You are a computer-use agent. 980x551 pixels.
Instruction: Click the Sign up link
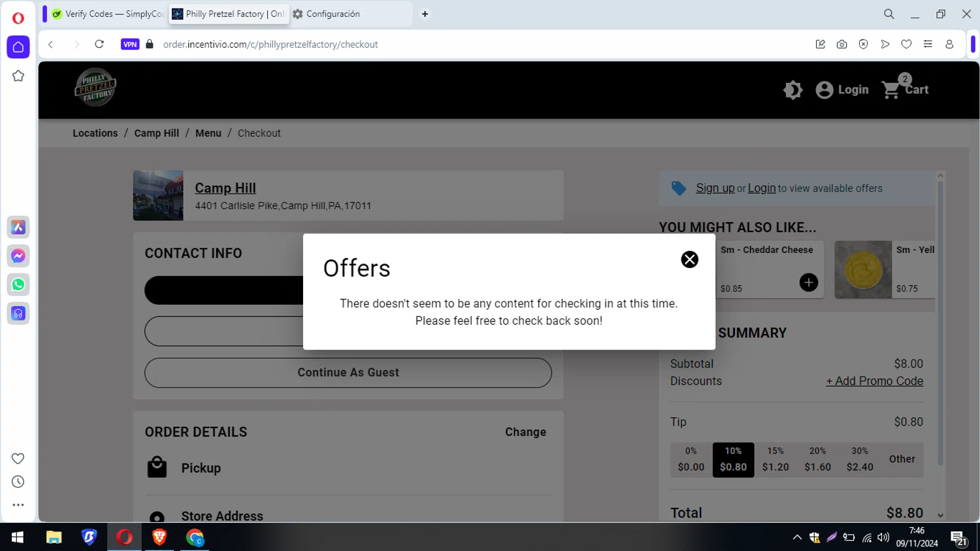click(x=715, y=188)
